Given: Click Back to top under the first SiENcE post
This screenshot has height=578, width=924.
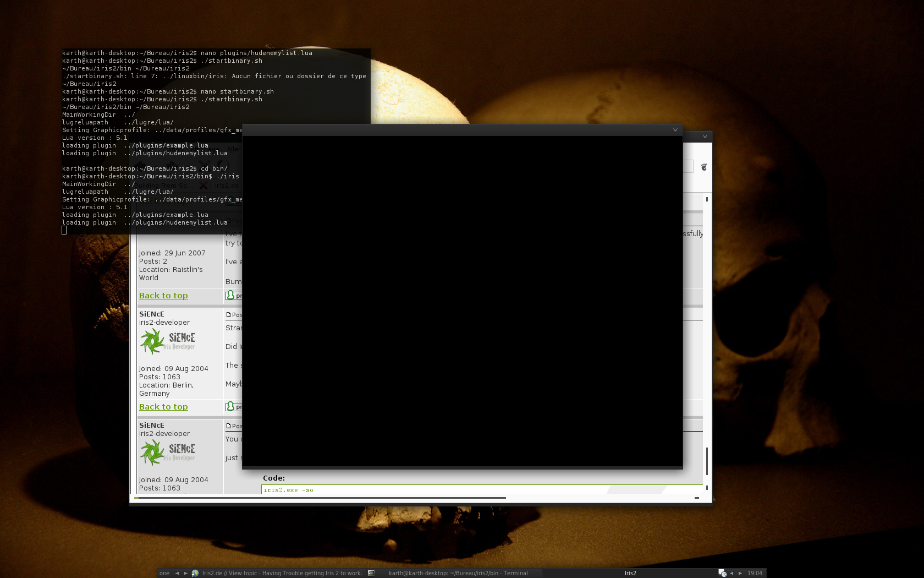Looking at the screenshot, I should pos(163,407).
